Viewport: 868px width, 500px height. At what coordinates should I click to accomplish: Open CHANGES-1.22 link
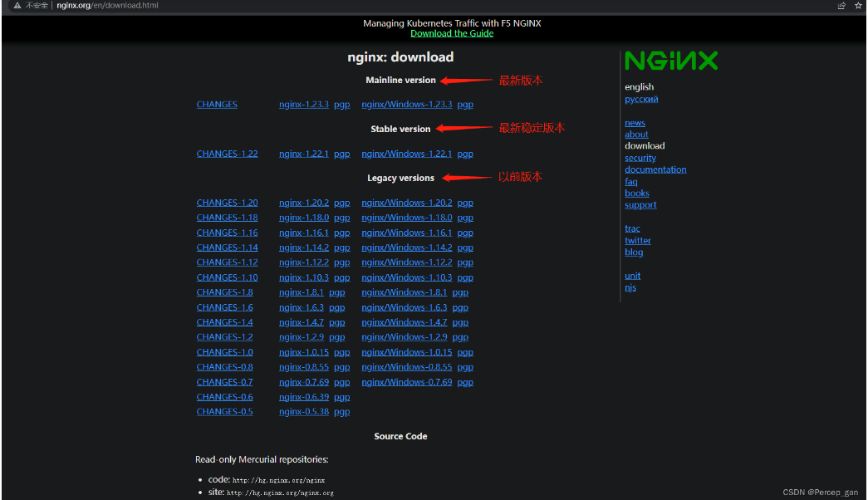click(x=227, y=154)
